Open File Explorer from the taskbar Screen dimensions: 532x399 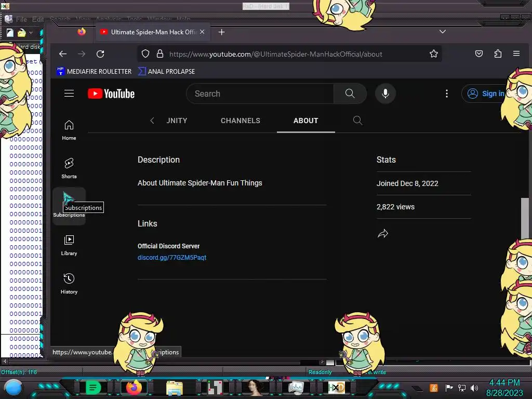coord(175,388)
